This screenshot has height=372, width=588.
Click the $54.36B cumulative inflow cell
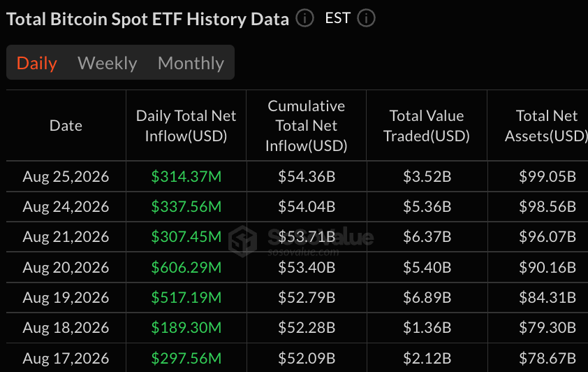click(307, 176)
